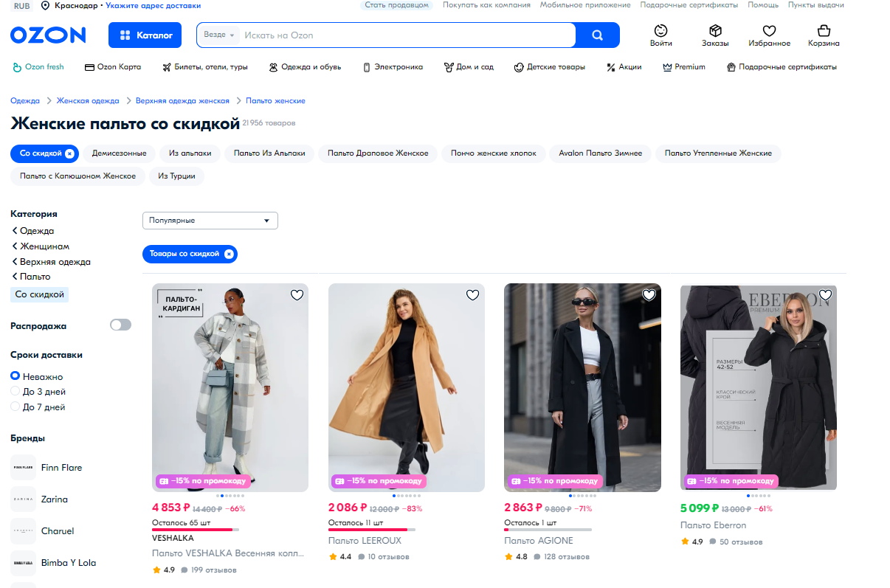Viewport: 890px width, 588px height.
Task: Click the Укажите адрес доставки link
Action: pos(153,5)
